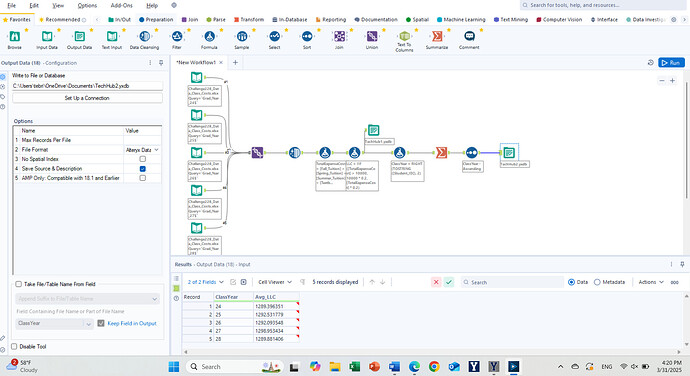Open the Append Suffix to File/Table Name dropdown

pos(87,299)
